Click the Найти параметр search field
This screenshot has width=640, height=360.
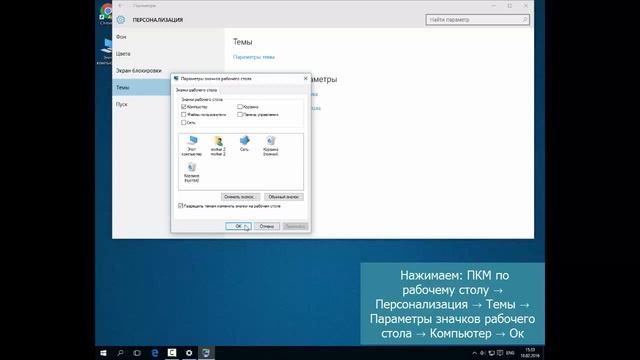pyautogui.click(x=478, y=20)
